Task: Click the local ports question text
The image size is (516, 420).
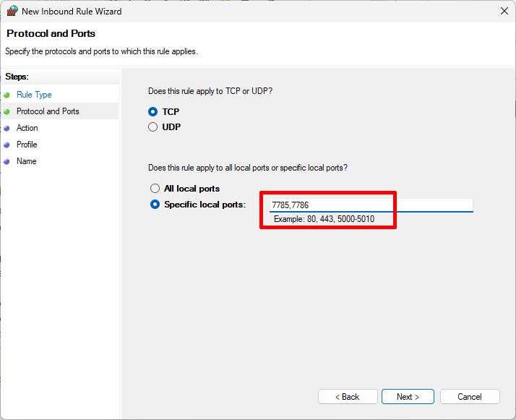Action: (x=248, y=168)
